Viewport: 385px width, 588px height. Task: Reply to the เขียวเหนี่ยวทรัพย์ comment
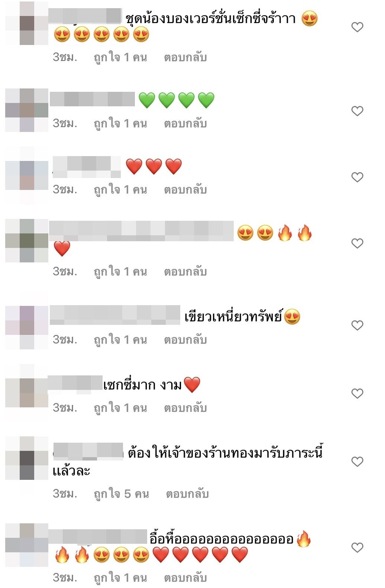coord(185,340)
